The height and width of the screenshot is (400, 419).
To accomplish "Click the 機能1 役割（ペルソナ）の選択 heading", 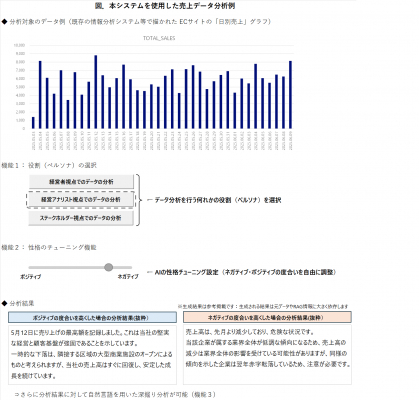I will [x=49, y=165].
